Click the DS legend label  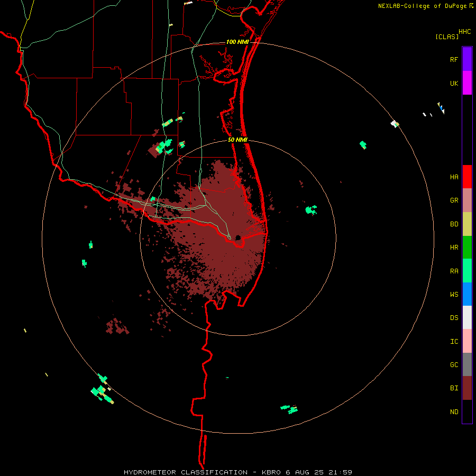(454, 318)
